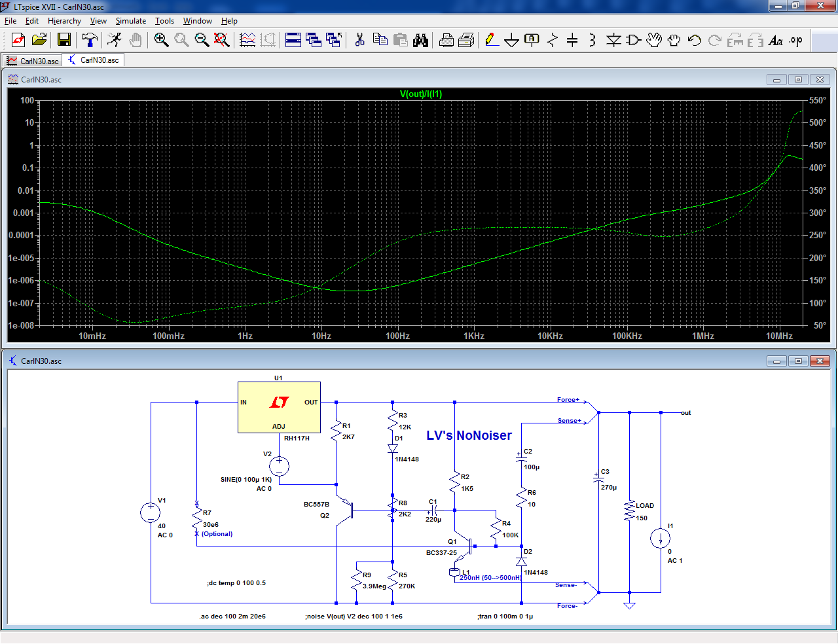Open the File menu
The height and width of the screenshot is (644, 838).
pyautogui.click(x=10, y=21)
